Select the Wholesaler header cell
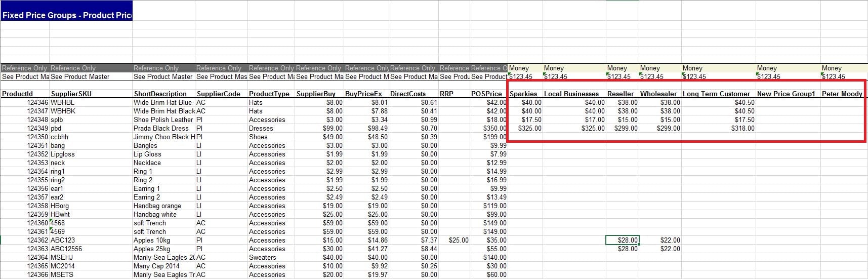 pyautogui.click(x=660, y=94)
